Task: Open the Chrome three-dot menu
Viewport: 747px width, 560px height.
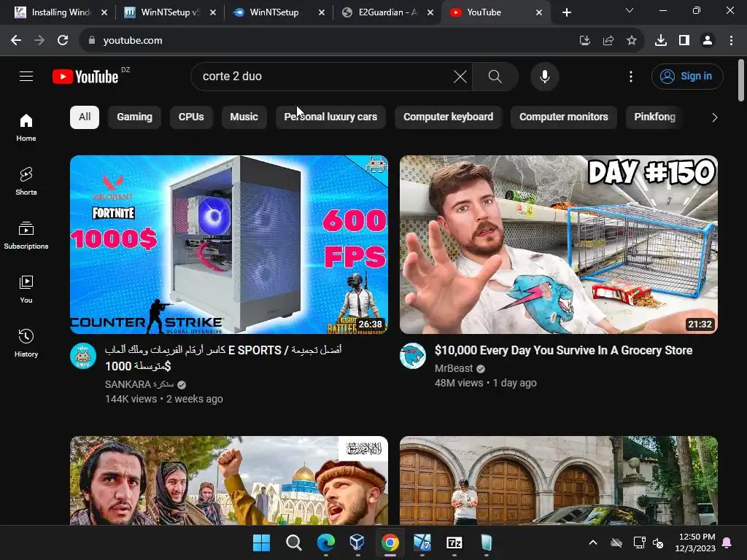Action: tap(731, 41)
